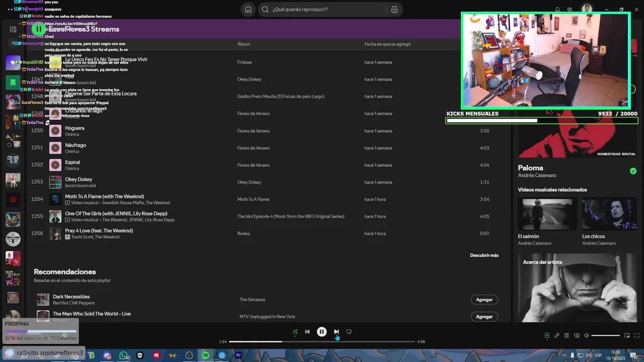Open artist link Travis Scott, The Weeknd
Viewport: 644px width, 362px height.
[x=95, y=237]
